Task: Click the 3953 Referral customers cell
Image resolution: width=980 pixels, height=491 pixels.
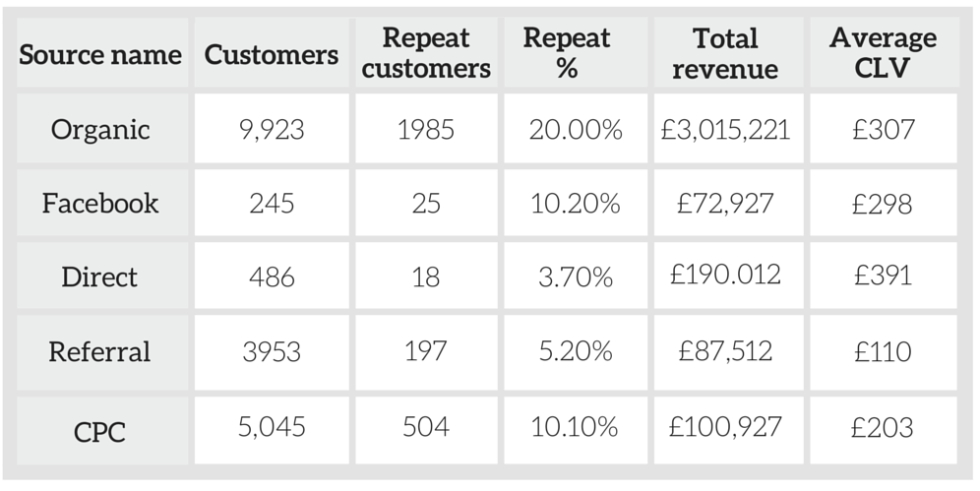Action: point(271,351)
